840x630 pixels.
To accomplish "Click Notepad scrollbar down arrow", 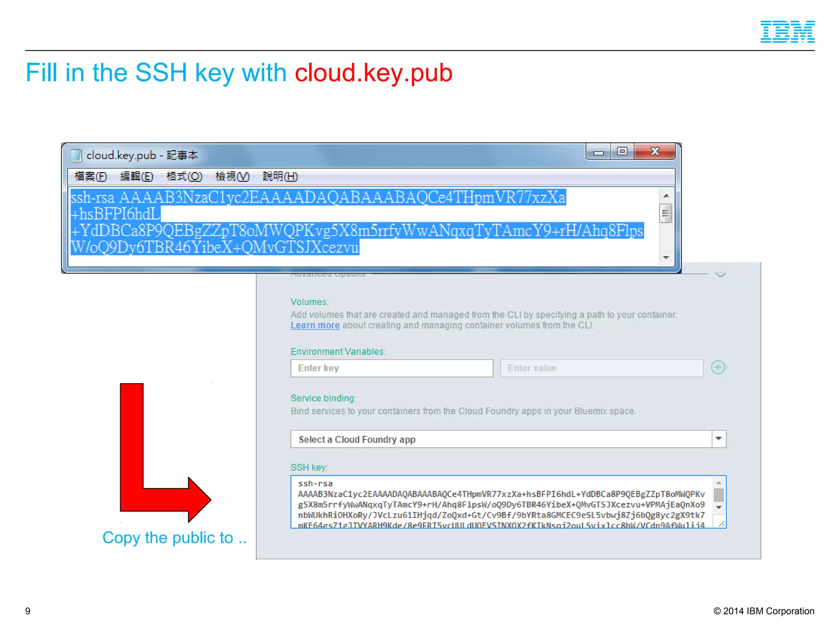I will 666,258.
